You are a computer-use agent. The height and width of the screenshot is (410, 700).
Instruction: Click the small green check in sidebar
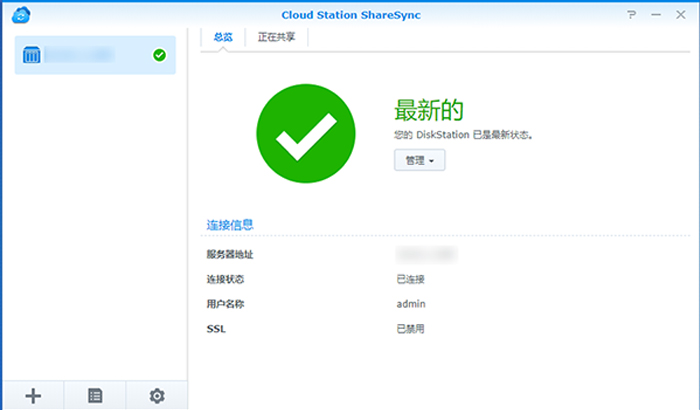159,55
